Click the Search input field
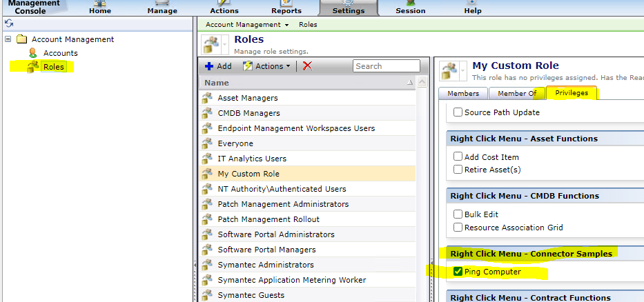Image resolution: width=644 pixels, height=302 pixels. 386,66
